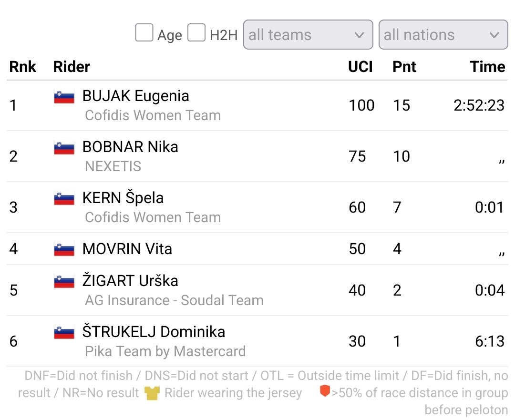Click the Pnt column header
The image size is (515, 420).
[404, 67]
